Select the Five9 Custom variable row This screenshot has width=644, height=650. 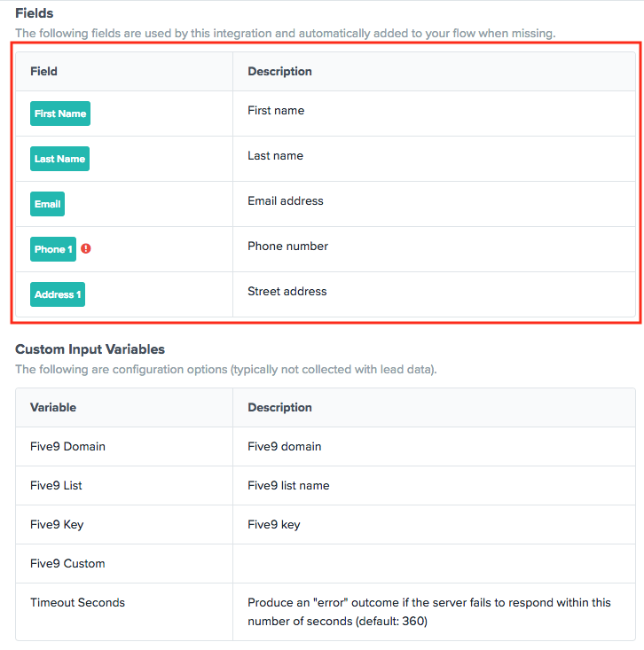(326, 563)
